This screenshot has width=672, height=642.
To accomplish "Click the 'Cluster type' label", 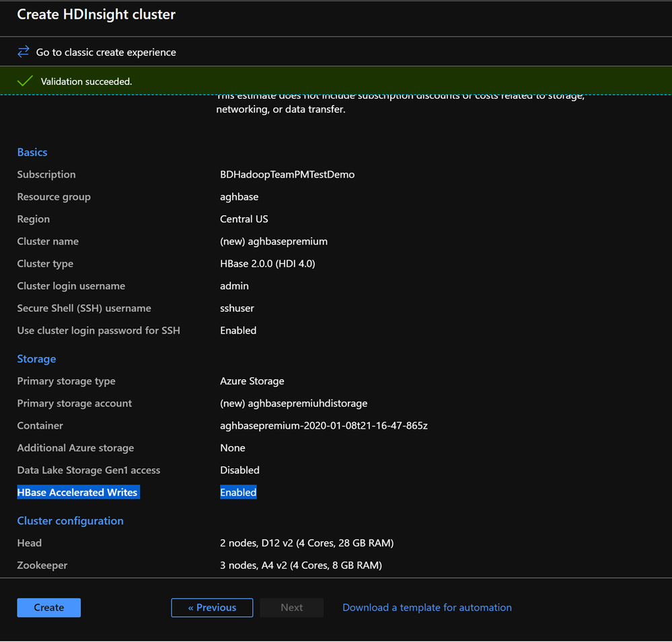I will pos(45,264).
